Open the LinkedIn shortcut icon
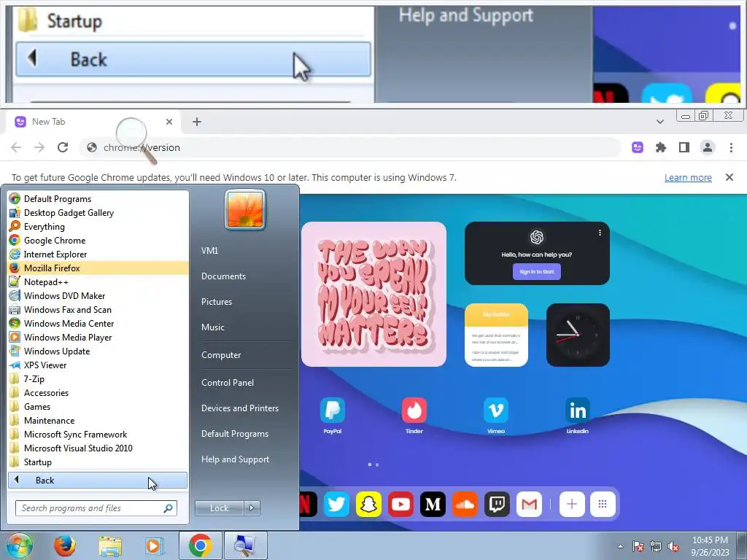747x560 pixels. point(578,411)
